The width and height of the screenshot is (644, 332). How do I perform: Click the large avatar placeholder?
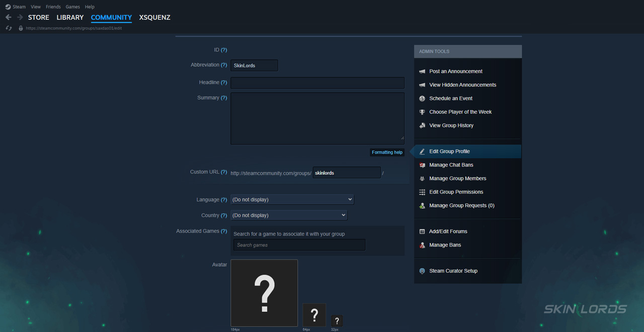(x=264, y=293)
